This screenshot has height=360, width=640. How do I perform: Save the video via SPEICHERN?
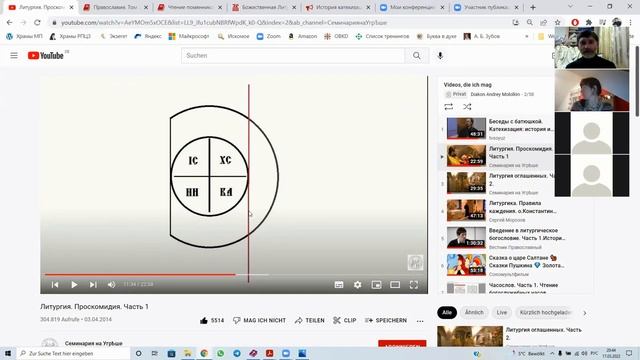[386, 320]
